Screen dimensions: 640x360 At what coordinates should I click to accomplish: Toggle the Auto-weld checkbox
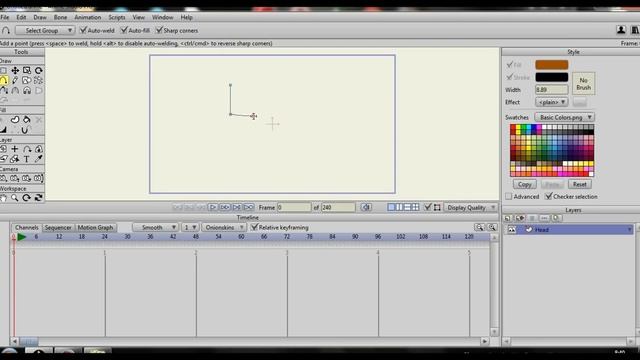point(83,30)
